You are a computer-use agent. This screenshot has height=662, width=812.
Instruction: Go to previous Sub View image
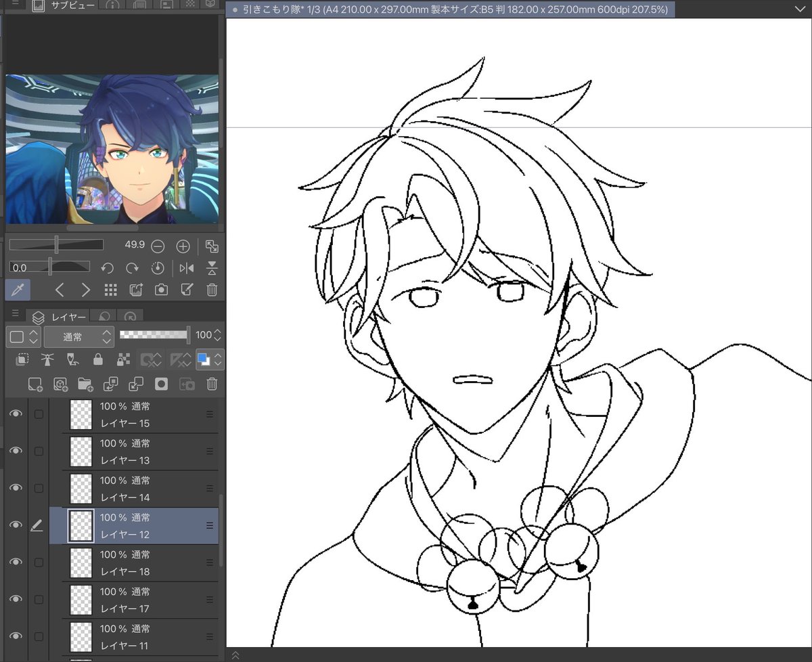pos(60,290)
